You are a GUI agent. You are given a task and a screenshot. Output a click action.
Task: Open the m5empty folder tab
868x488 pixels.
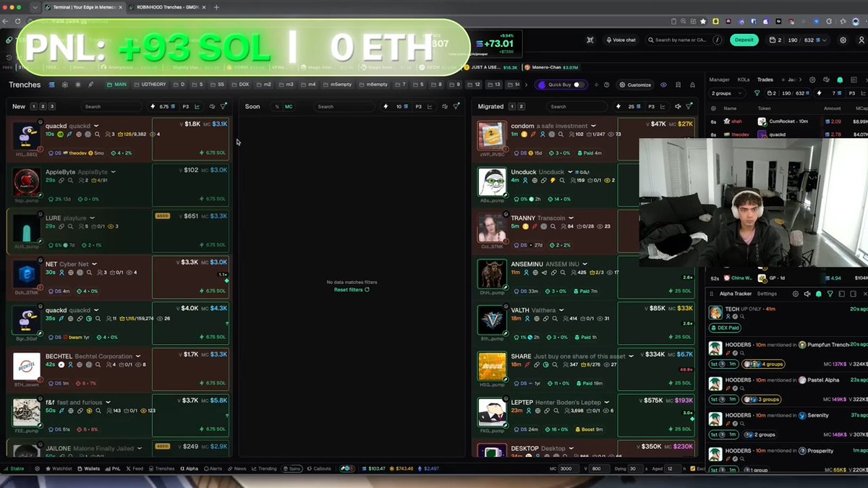[338, 85]
